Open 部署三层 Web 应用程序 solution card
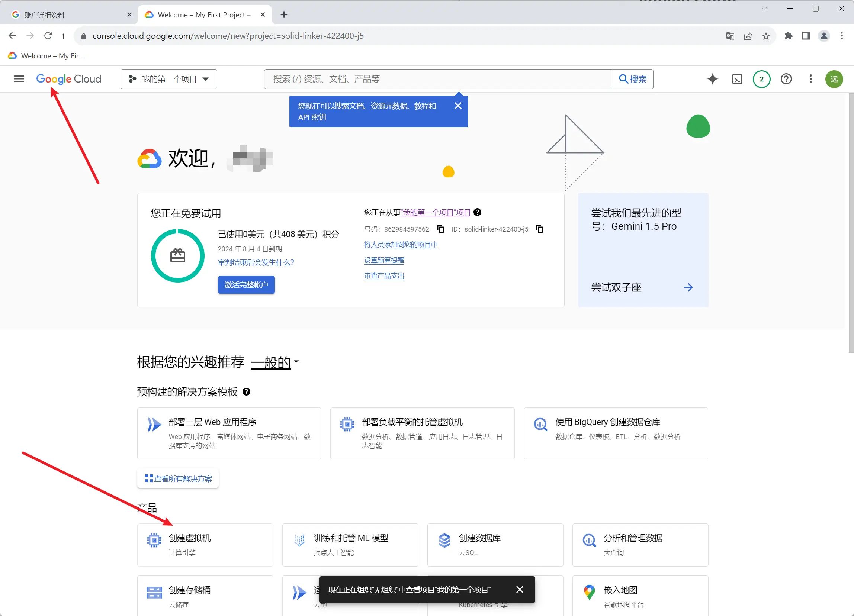The image size is (854, 616). tap(229, 433)
